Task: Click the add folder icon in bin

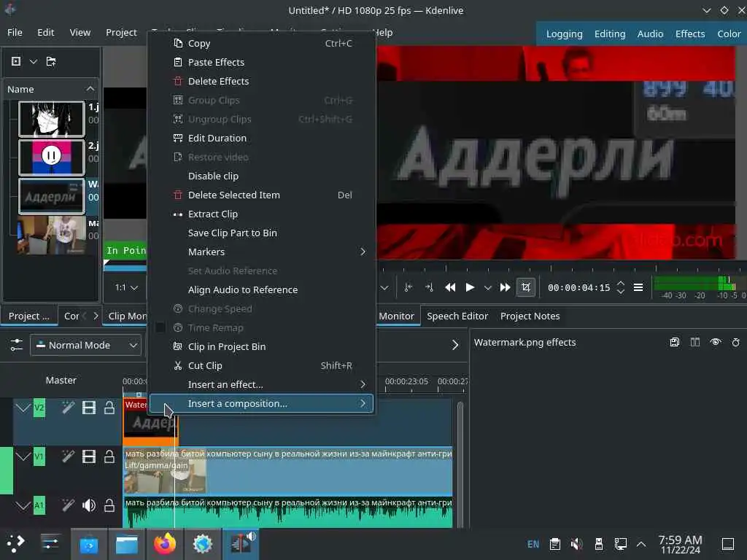Action: [x=51, y=61]
